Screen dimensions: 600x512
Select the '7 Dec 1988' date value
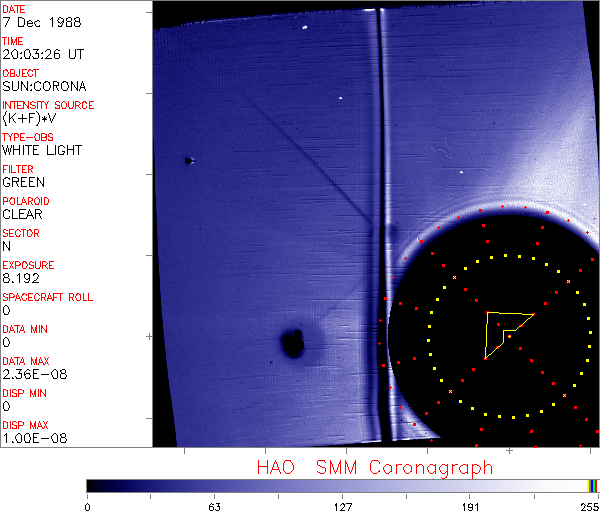tap(32, 22)
